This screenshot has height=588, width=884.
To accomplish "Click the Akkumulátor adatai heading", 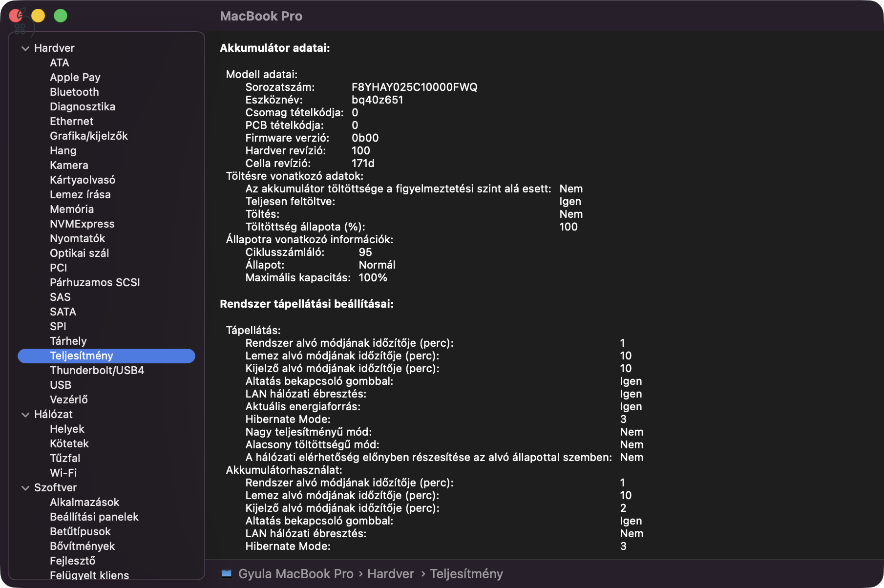I will (275, 48).
